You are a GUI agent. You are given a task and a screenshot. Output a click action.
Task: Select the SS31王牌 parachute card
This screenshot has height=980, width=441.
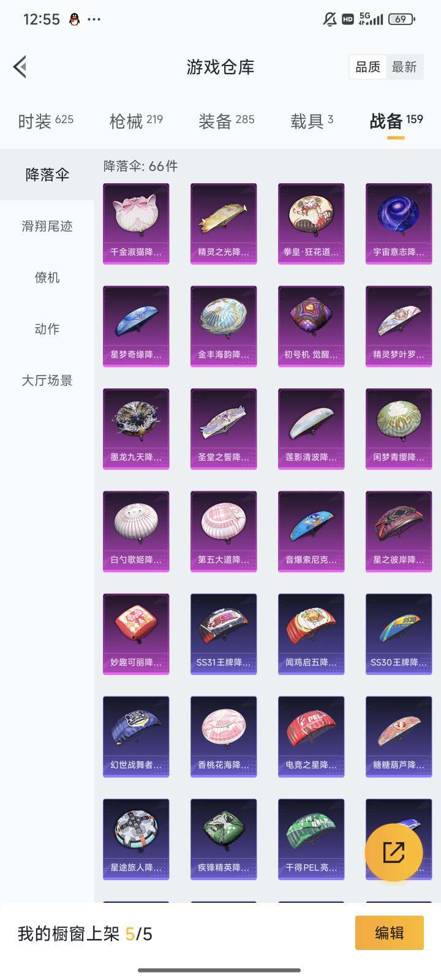coord(224,634)
